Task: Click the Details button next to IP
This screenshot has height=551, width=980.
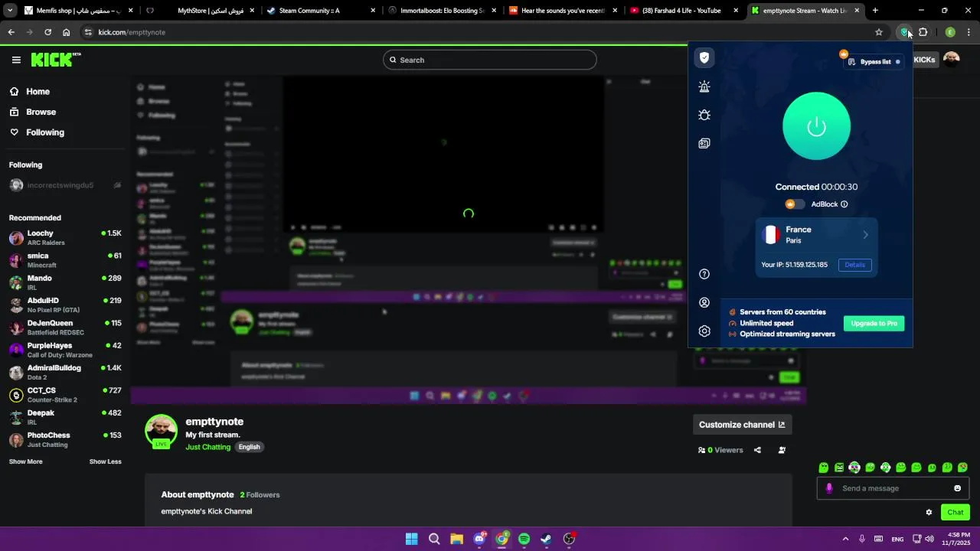Action: [854, 265]
